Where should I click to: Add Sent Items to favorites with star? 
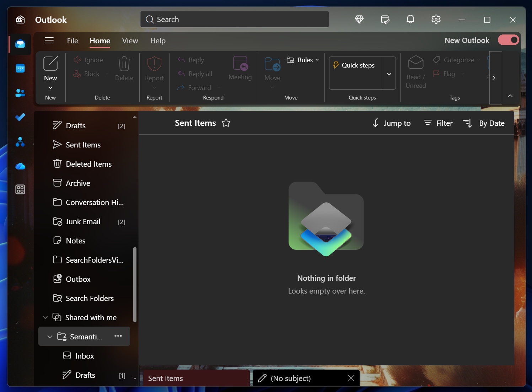pos(226,123)
